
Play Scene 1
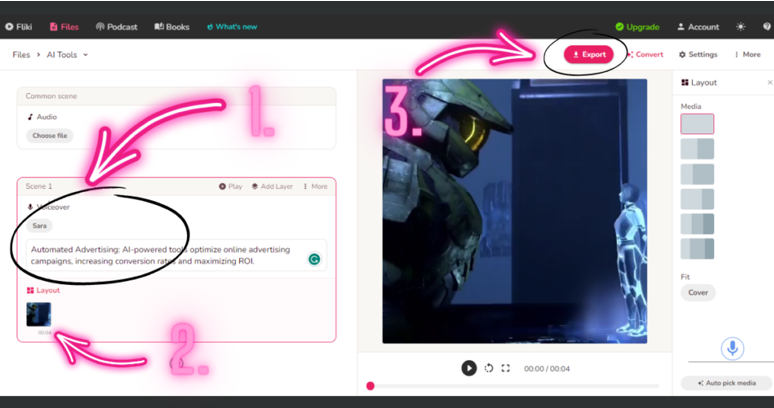(231, 186)
